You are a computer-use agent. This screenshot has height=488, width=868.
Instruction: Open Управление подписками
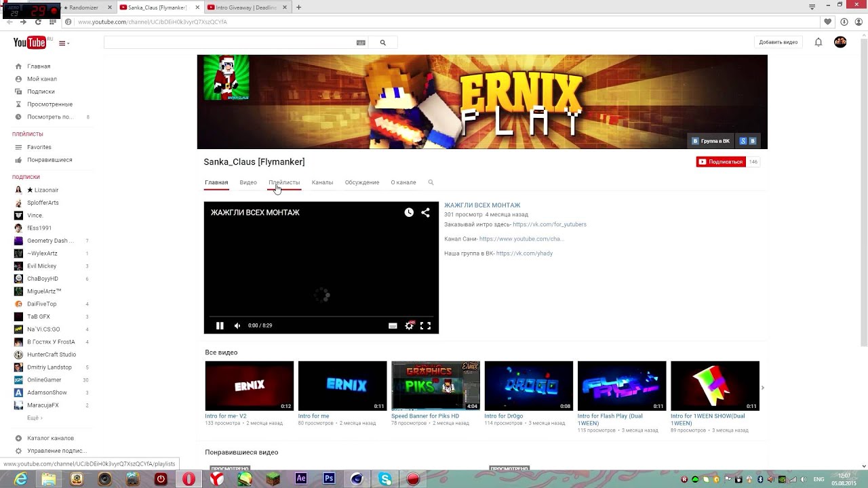click(x=56, y=451)
